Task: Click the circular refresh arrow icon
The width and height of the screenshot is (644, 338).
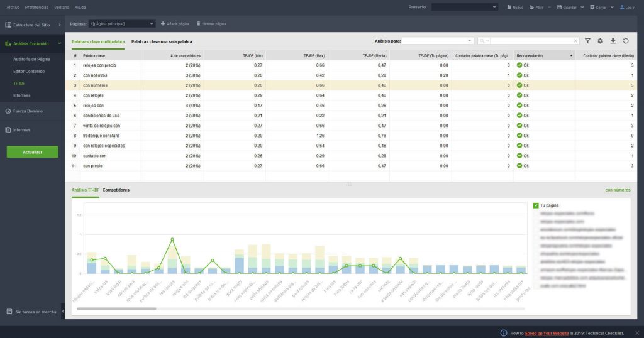Action: [x=626, y=41]
